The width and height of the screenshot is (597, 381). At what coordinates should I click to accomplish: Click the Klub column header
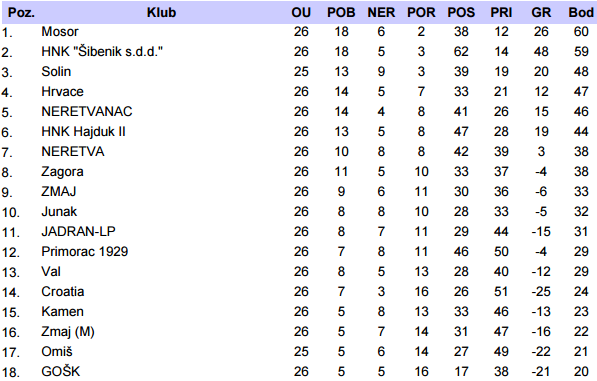161,13
